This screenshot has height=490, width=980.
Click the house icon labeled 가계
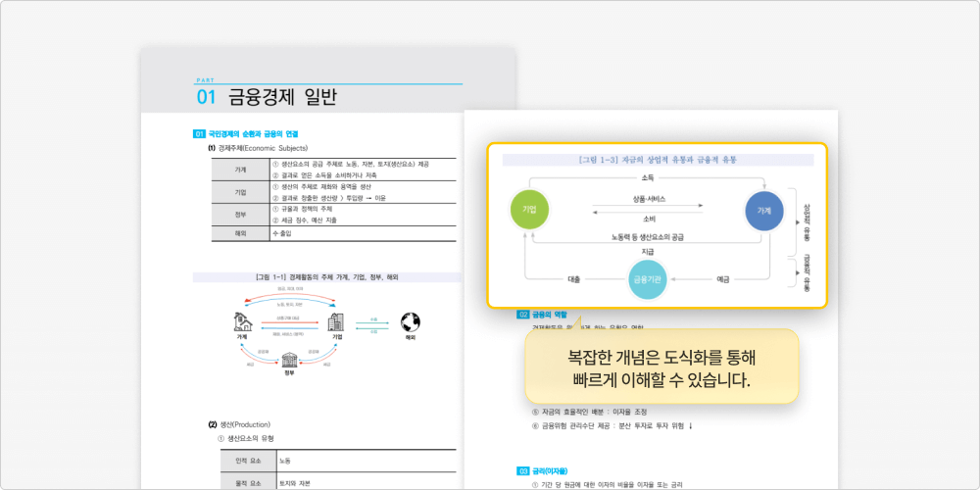[x=240, y=322]
